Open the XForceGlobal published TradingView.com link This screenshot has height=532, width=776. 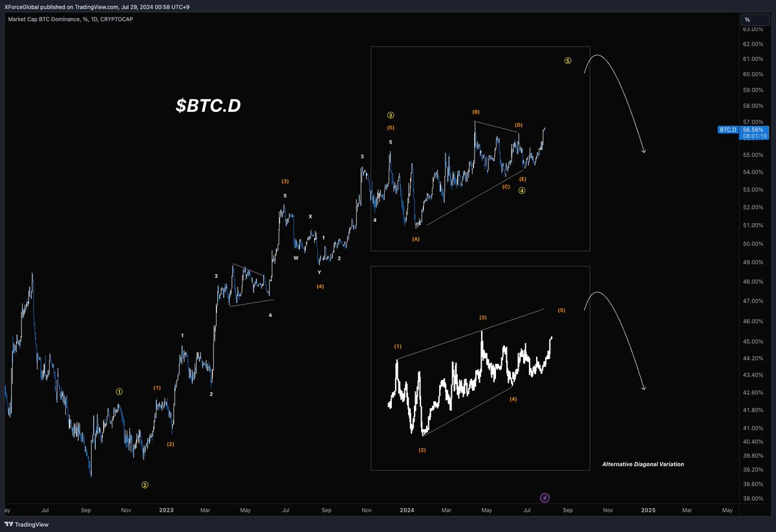(x=97, y=6)
